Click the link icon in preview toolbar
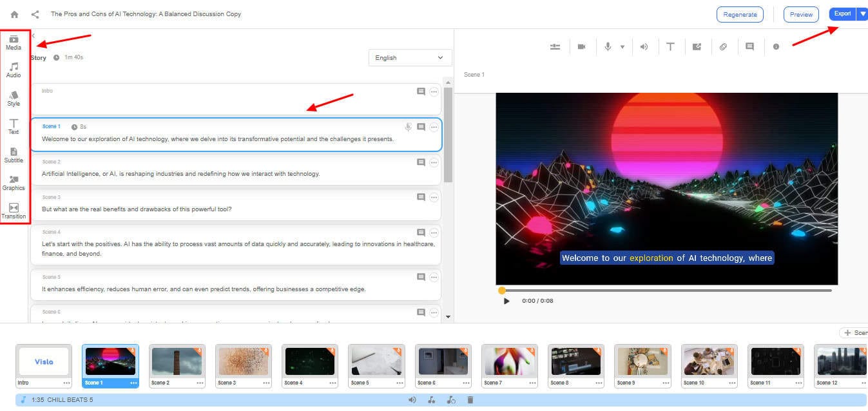The width and height of the screenshot is (868, 411). point(723,47)
